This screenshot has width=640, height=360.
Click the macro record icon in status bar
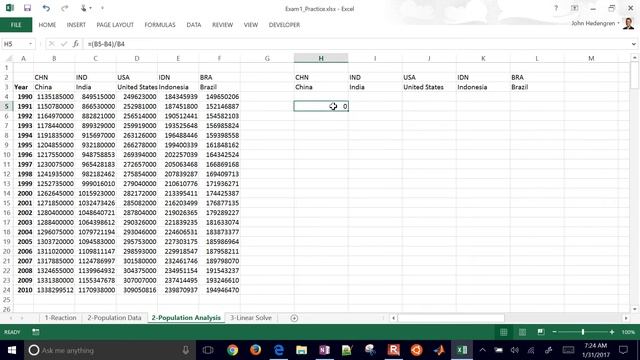tap(36, 332)
